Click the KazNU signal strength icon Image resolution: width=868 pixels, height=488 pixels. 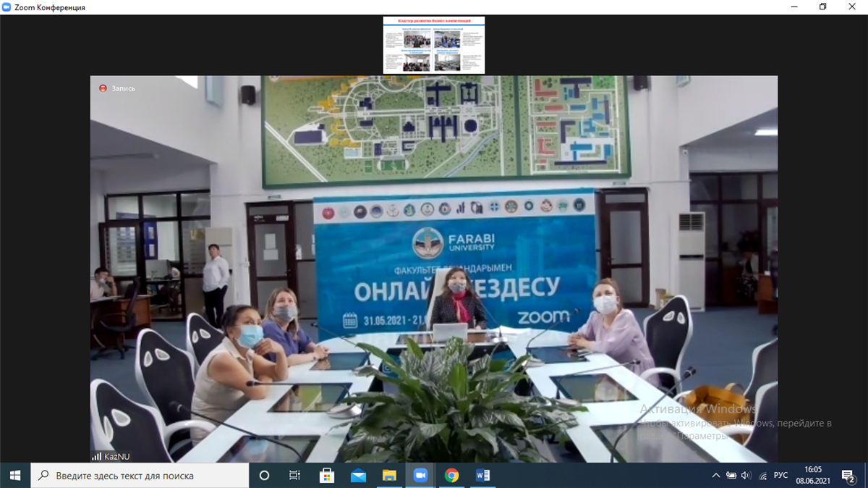click(x=97, y=457)
